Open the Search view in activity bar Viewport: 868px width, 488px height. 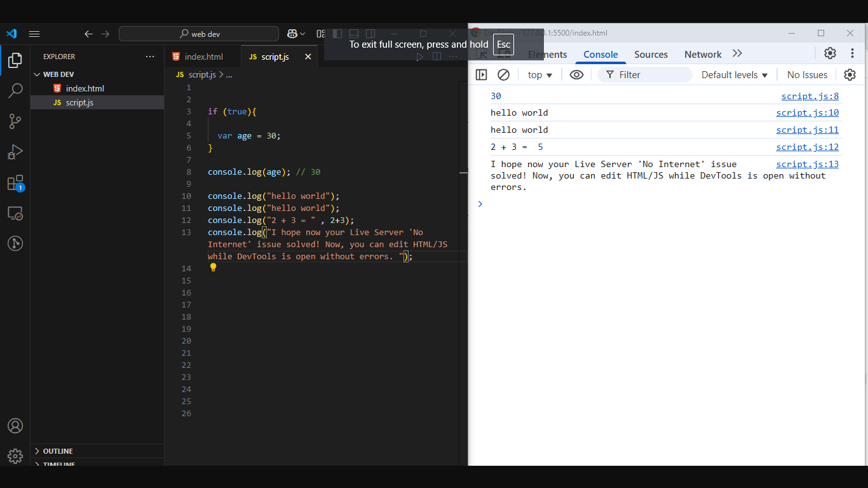15,91
